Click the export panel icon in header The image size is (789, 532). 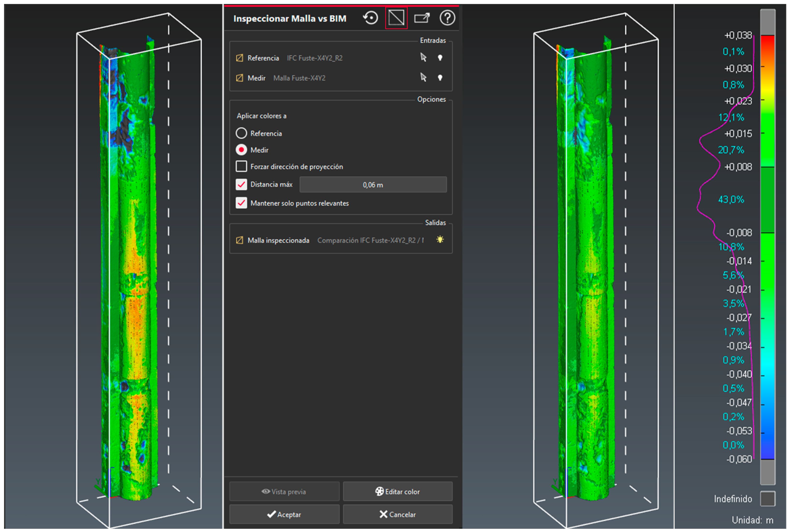pyautogui.click(x=422, y=18)
